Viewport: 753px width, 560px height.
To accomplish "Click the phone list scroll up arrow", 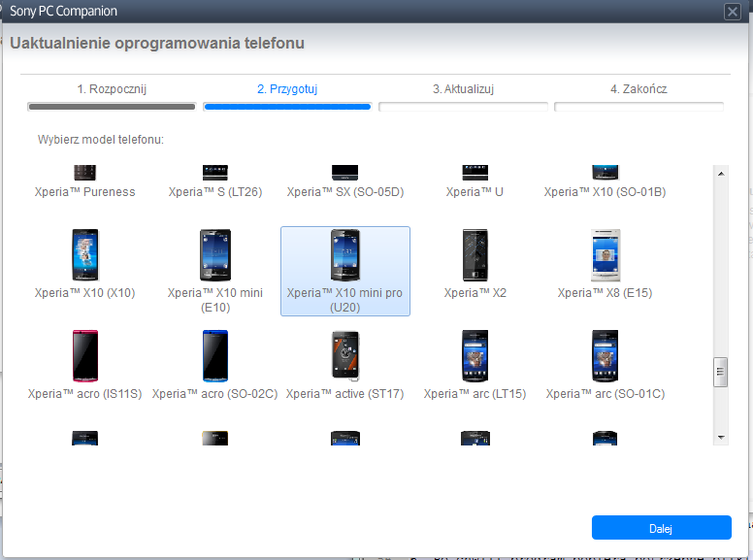I will (721, 174).
